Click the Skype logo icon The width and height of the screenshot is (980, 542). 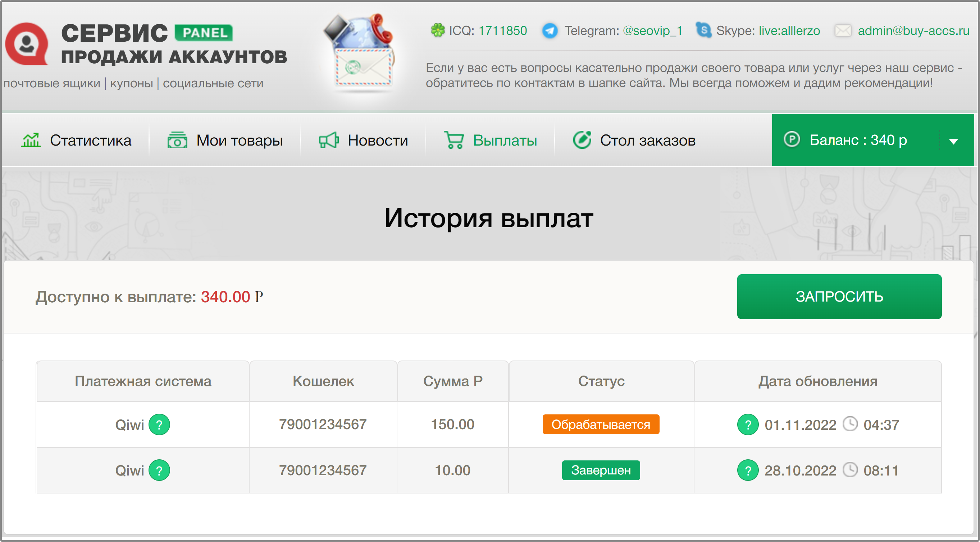(704, 30)
